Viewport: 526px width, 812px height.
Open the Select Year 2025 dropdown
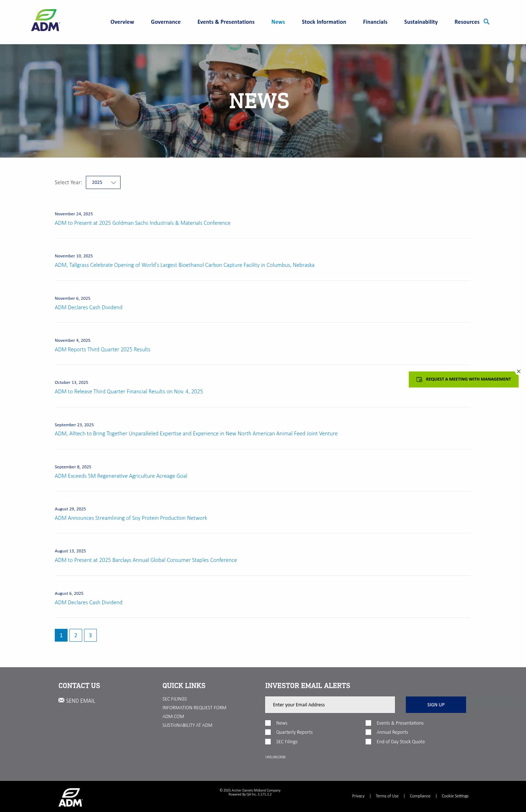[x=103, y=182]
